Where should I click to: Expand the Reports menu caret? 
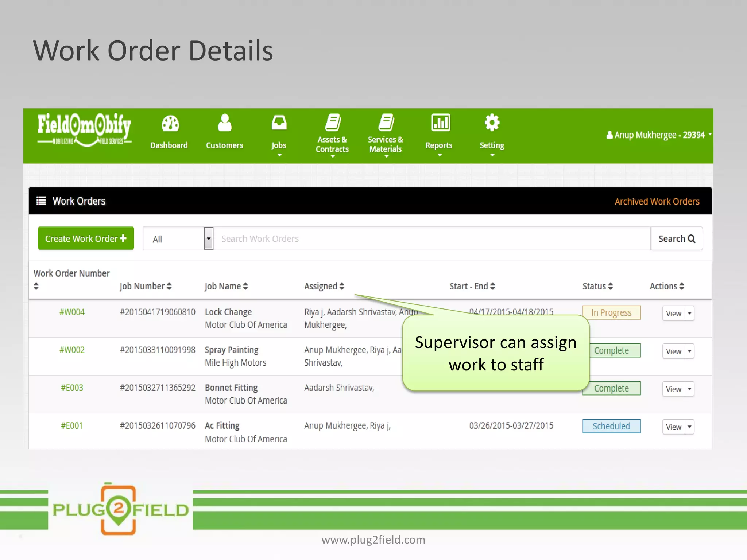pyautogui.click(x=440, y=156)
